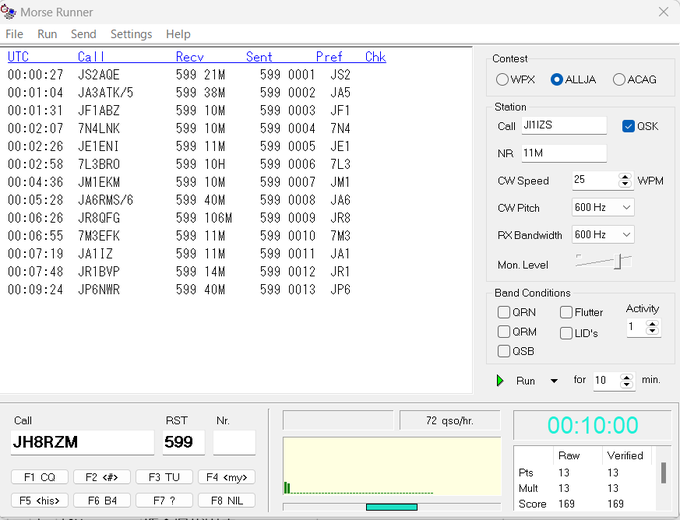Image resolution: width=680 pixels, height=520 pixels.
Task: Increase run duration minutes with up arrow
Action: click(x=627, y=377)
